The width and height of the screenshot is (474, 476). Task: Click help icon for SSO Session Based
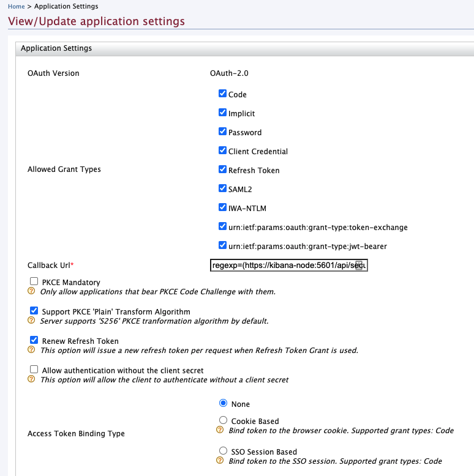220,461
